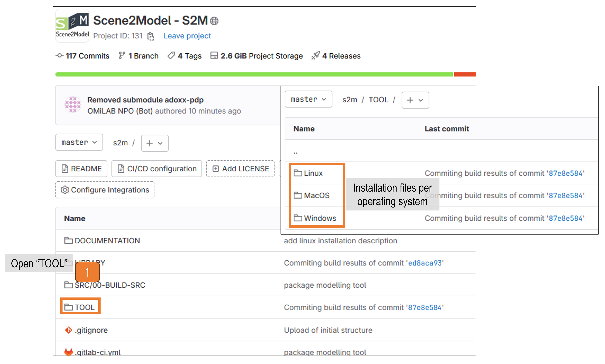Click the branch icon before 1 Branch
Screen dimensions: 605x364
[x=122, y=56]
